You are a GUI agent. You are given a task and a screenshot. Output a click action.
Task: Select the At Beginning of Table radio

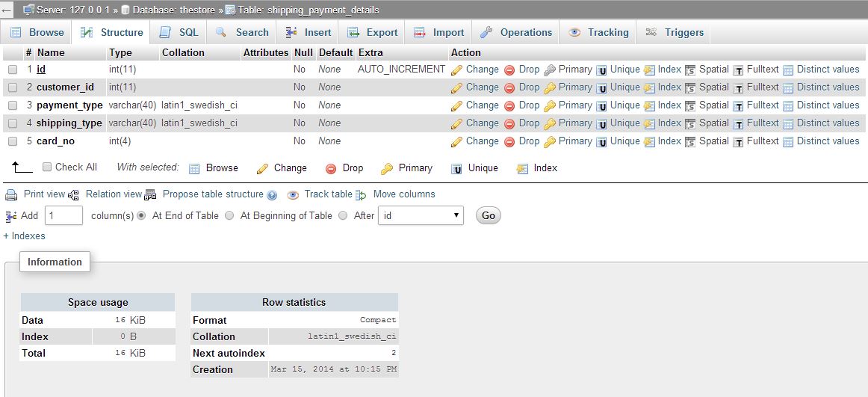tap(229, 215)
